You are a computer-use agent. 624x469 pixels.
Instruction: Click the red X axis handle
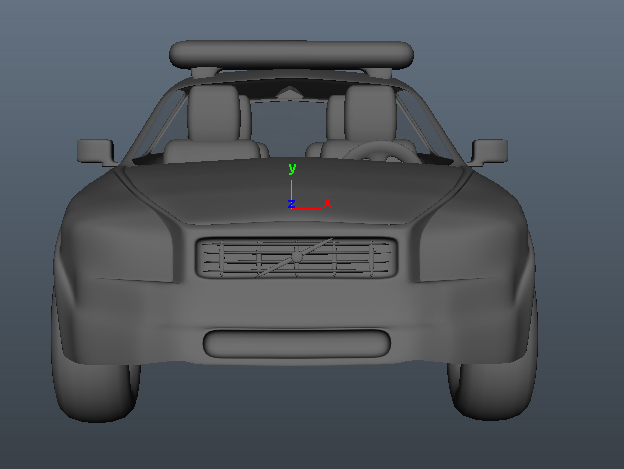tap(326, 204)
